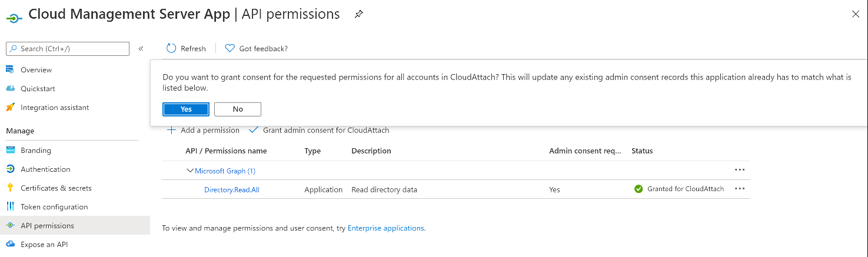Open Directory.Read.All permission link

click(x=232, y=189)
